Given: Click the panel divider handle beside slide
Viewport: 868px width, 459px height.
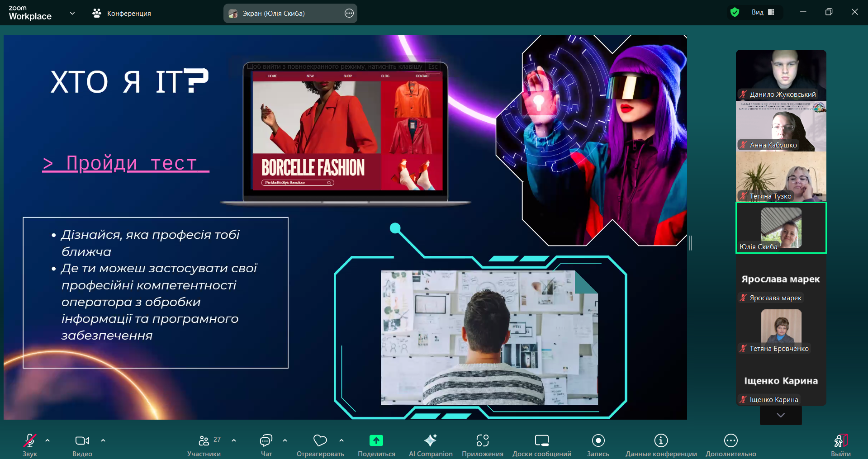Looking at the screenshot, I should tap(691, 243).
